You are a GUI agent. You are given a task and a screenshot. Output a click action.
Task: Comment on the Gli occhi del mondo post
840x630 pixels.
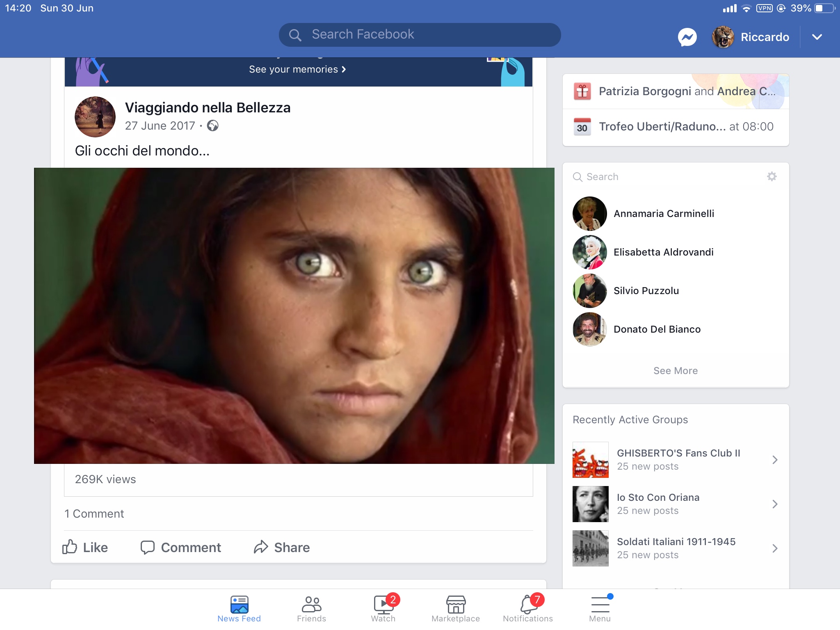180,547
